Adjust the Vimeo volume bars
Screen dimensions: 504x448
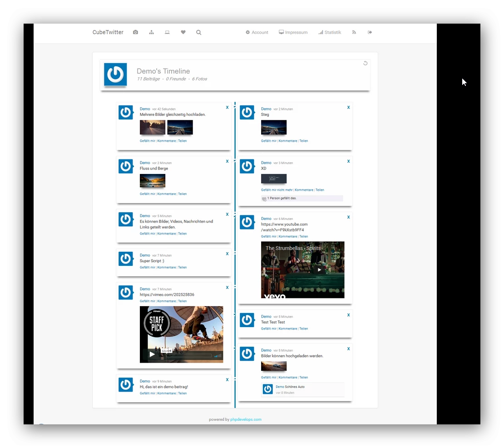click(x=218, y=356)
